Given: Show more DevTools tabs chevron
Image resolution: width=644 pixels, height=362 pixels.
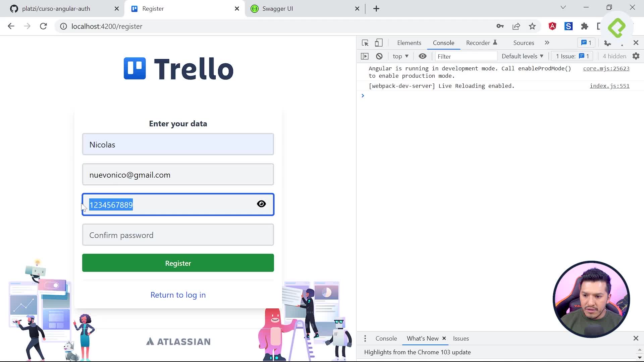Looking at the screenshot, I should 547,43.
